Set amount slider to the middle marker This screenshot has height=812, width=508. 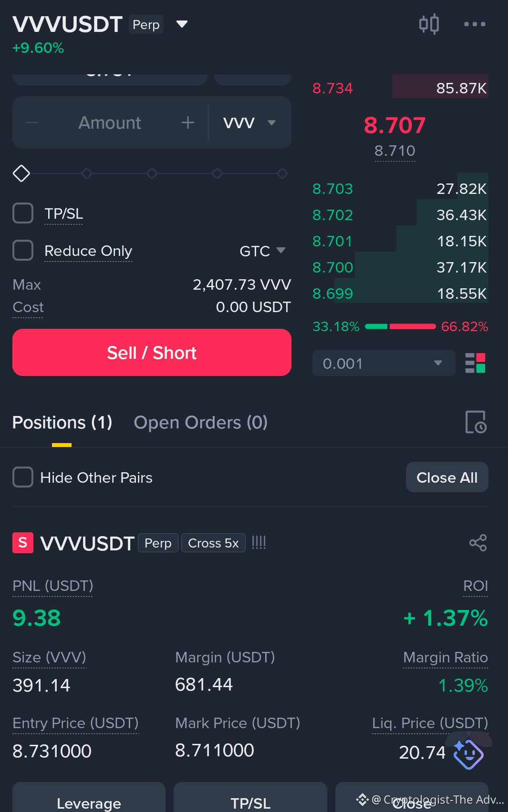coord(152,173)
